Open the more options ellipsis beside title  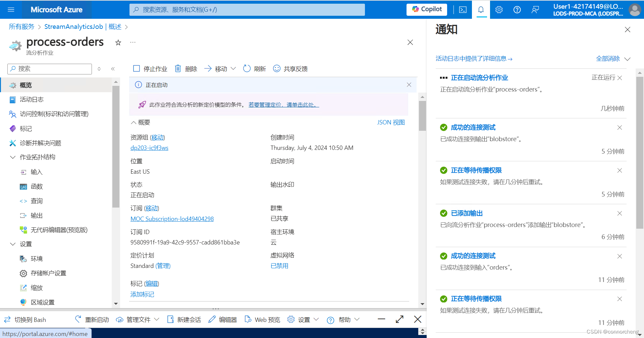point(133,42)
